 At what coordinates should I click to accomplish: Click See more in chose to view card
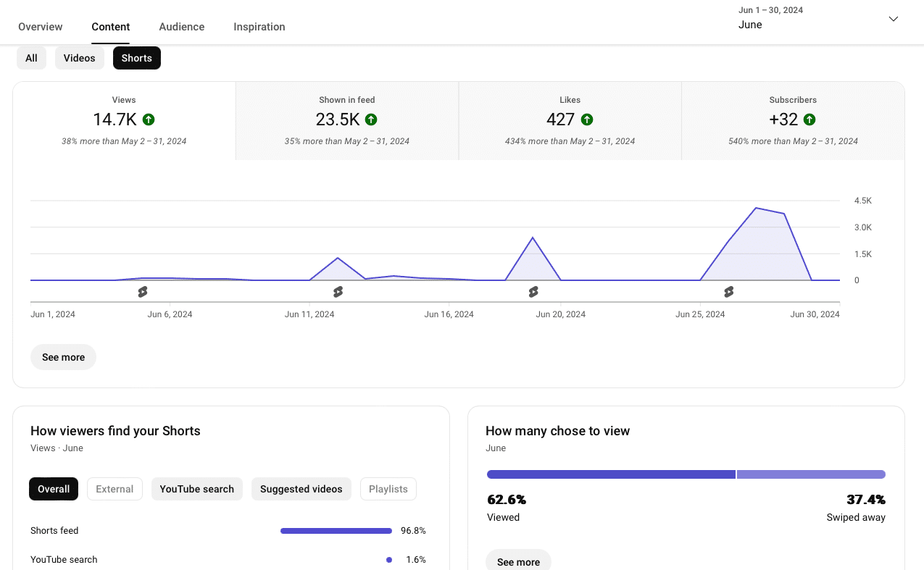tap(518, 560)
